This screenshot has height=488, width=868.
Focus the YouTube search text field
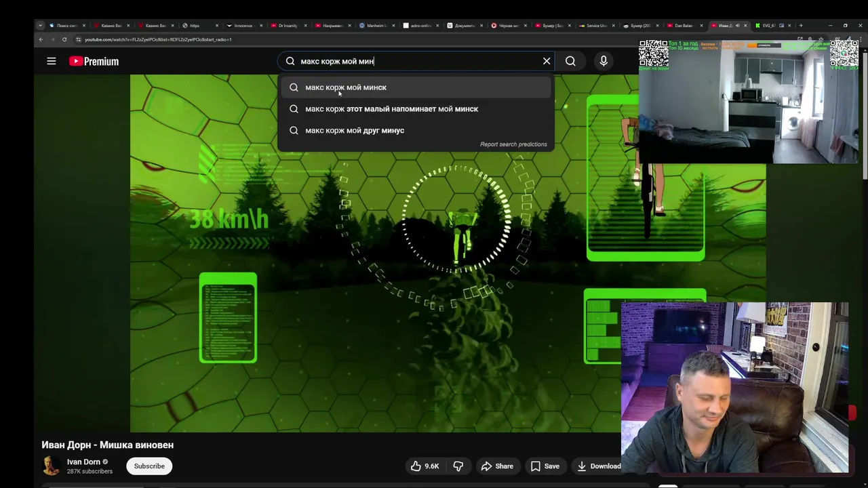[417, 61]
